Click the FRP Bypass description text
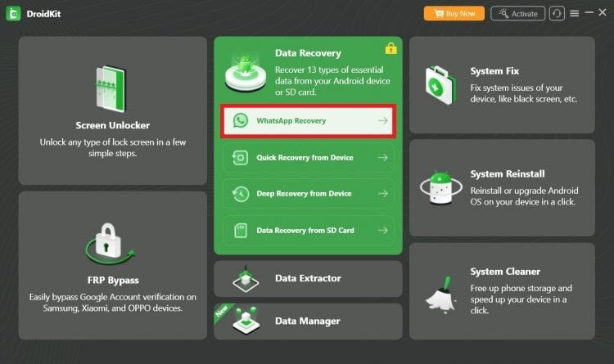This screenshot has height=364, width=614. tap(113, 303)
